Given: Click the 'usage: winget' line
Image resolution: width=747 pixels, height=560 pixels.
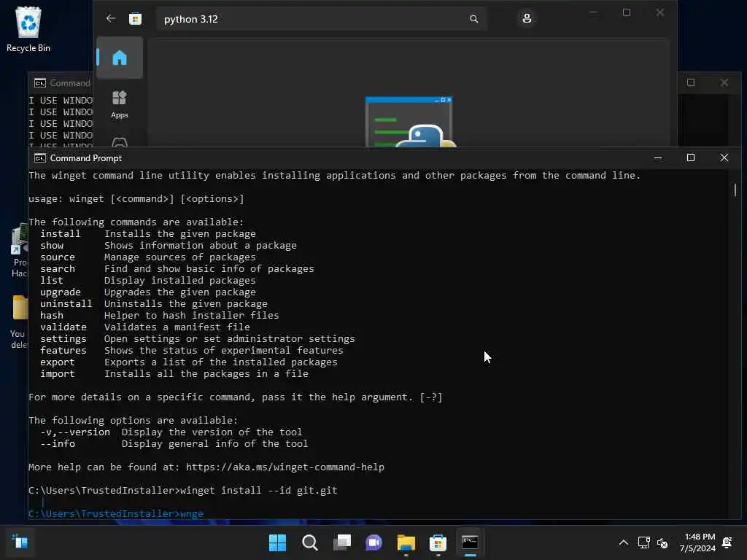Looking at the screenshot, I should click(136, 199).
